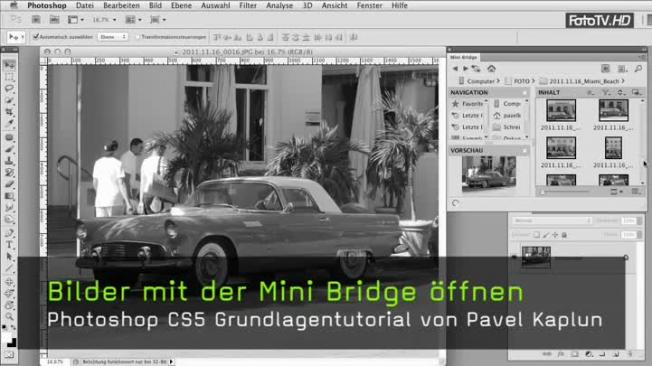Select the Brush tool
The image size is (652, 366).
click(x=9, y=149)
